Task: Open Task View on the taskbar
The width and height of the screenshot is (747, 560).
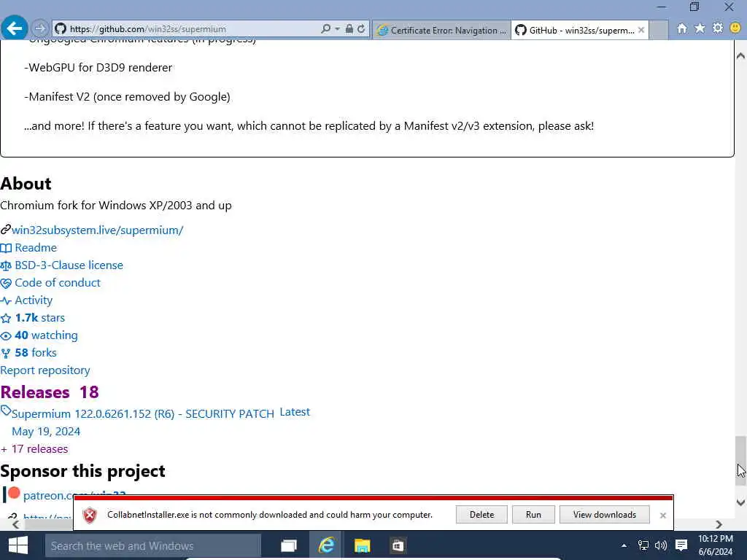Action: coord(288,545)
